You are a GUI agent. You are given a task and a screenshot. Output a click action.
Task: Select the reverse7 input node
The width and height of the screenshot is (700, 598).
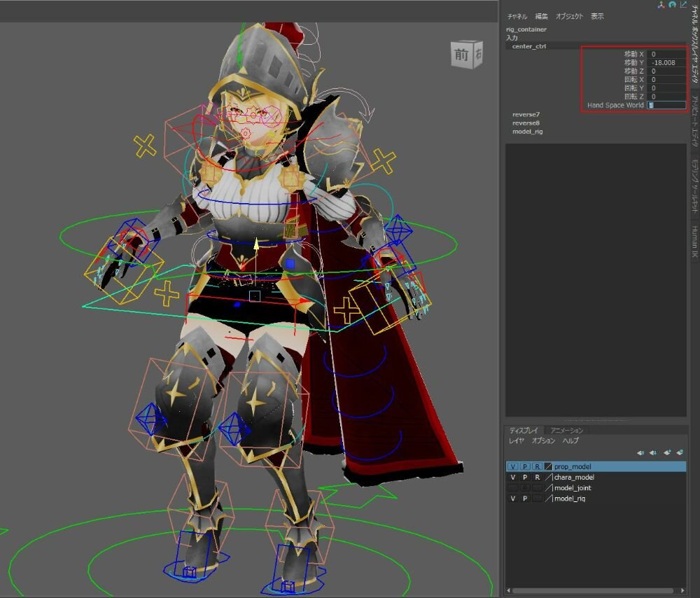526,114
